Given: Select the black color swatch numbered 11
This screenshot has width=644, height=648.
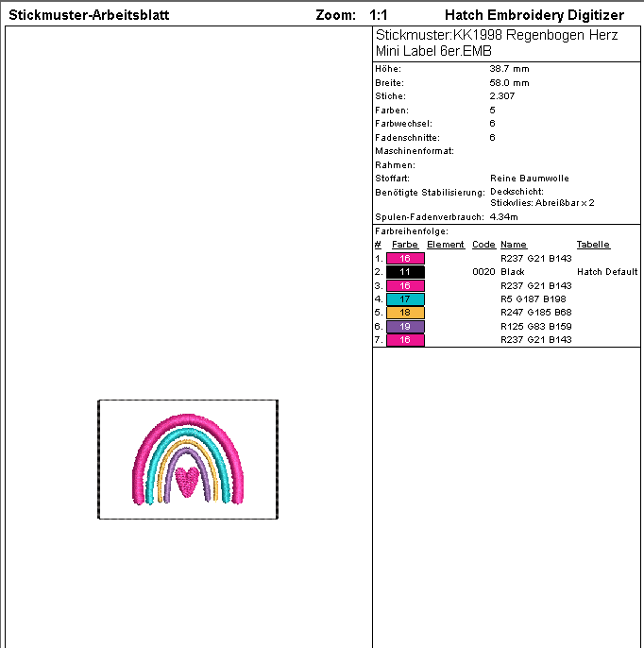Looking at the screenshot, I should click(405, 272).
